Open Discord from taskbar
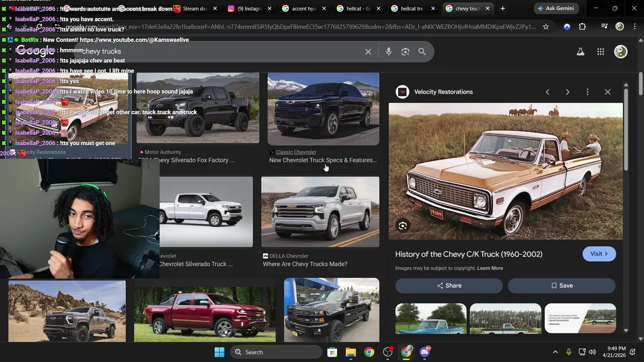 click(x=425, y=352)
